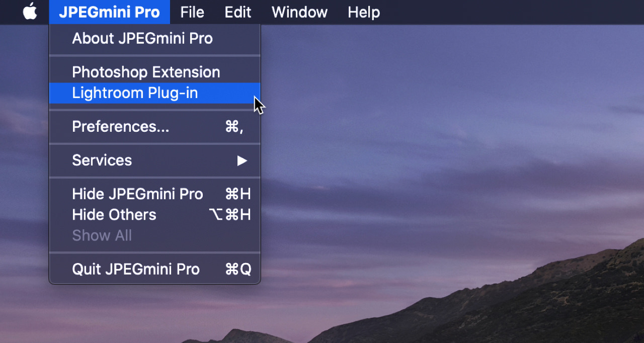Open the Help menu
This screenshot has height=343, width=644.
pyautogui.click(x=364, y=12)
